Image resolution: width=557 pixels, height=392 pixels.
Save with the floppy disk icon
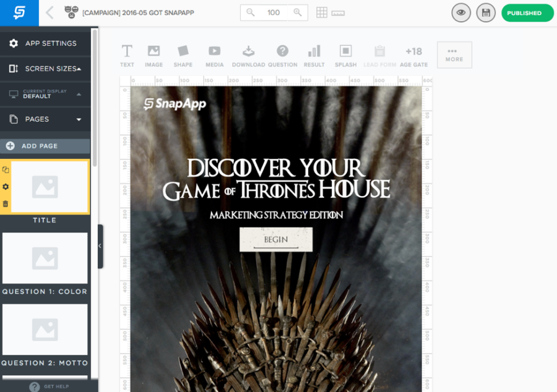pos(486,13)
